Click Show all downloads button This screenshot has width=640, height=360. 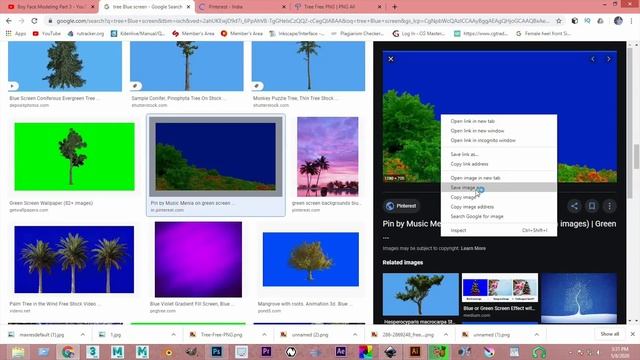tap(609, 334)
